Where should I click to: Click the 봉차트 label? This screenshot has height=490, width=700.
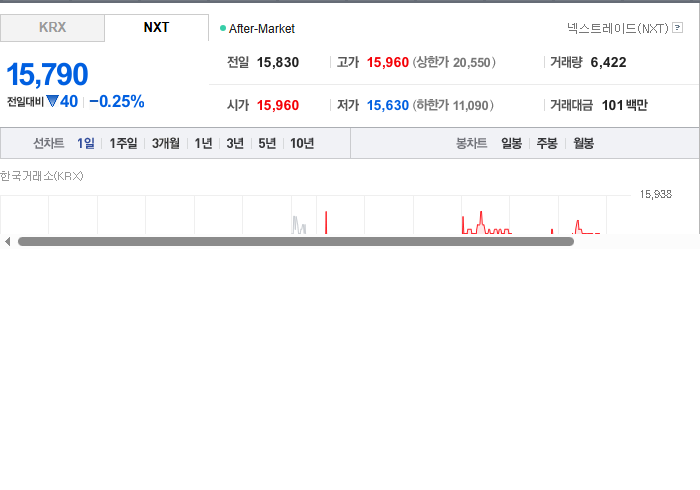pos(471,143)
